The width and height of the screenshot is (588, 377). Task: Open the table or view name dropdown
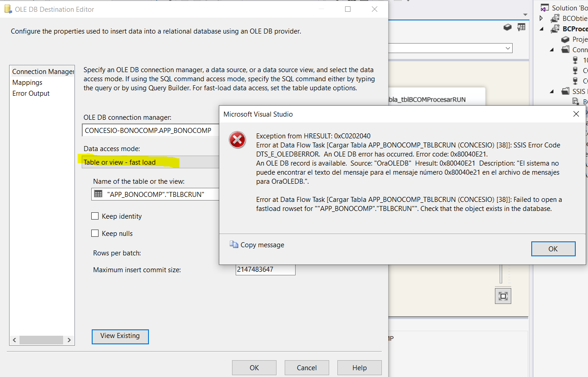[155, 194]
